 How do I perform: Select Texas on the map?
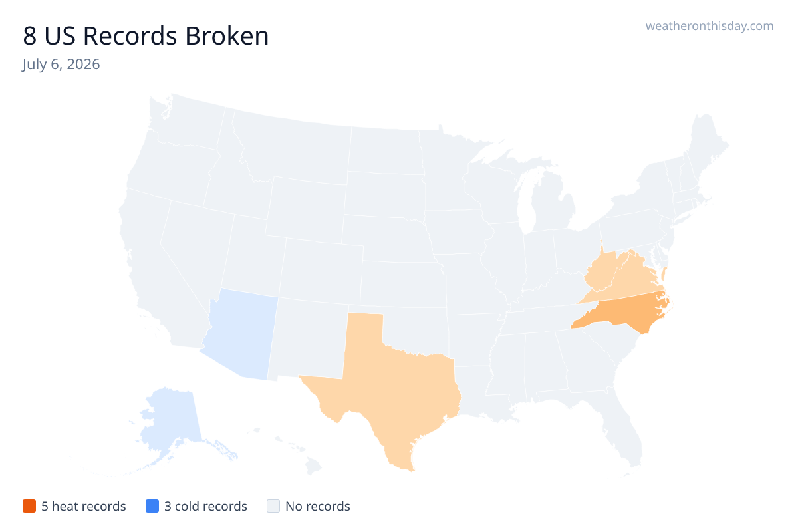tap(392, 386)
